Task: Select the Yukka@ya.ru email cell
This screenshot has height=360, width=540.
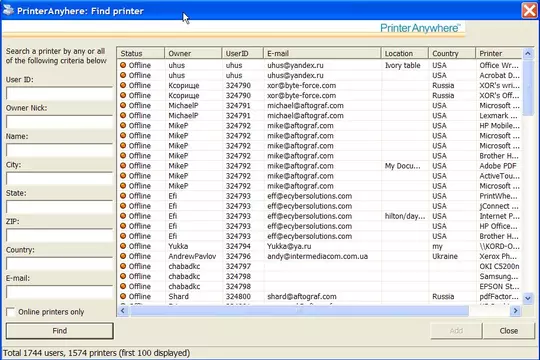Action: 289,246
